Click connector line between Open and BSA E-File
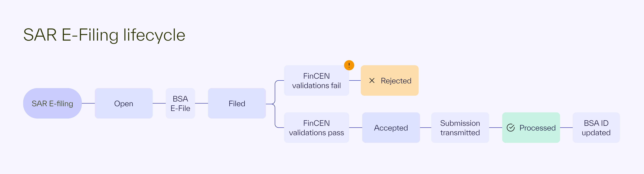 coord(159,103)
